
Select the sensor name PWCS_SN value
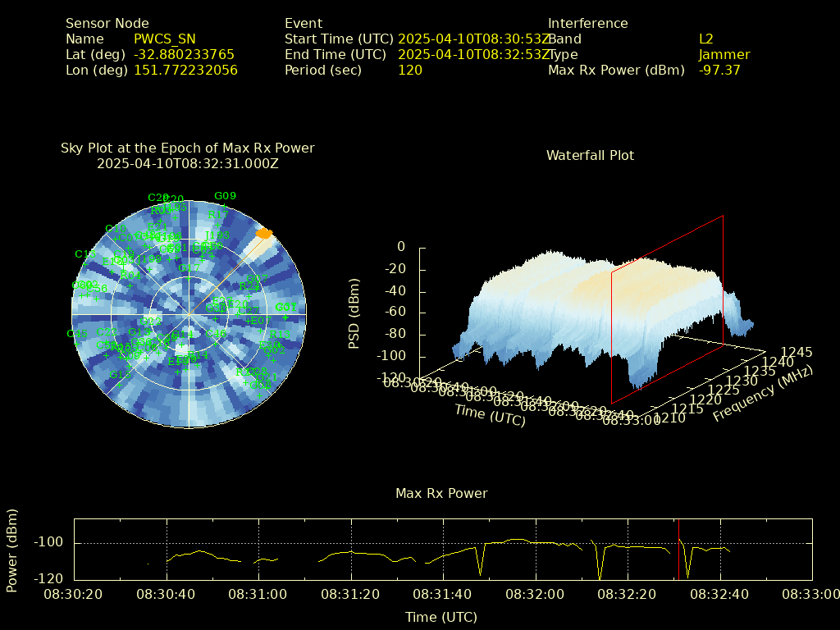coord(165,39)
